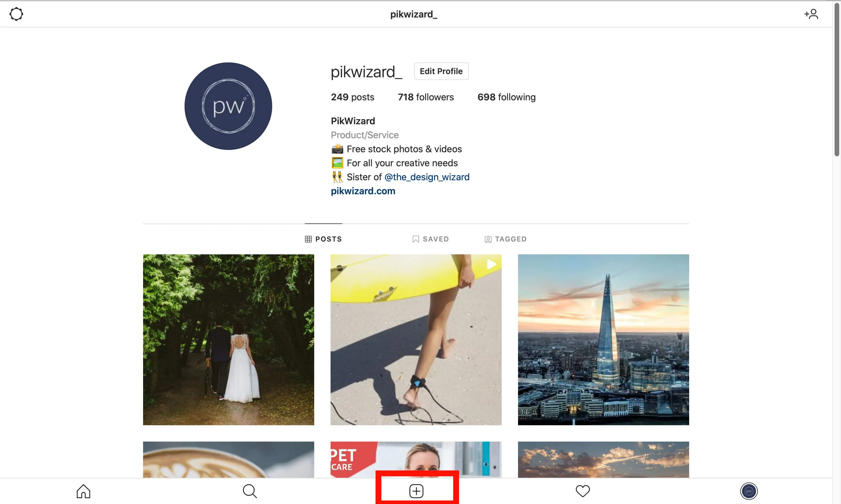Click the Settings gear icon top left

[x=16, y=14]
